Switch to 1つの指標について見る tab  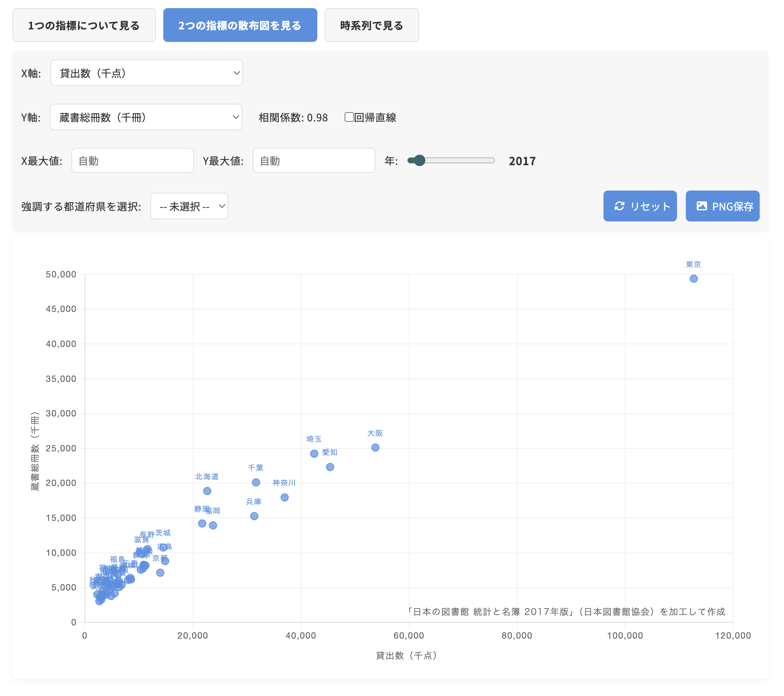[x=84, y=25]
